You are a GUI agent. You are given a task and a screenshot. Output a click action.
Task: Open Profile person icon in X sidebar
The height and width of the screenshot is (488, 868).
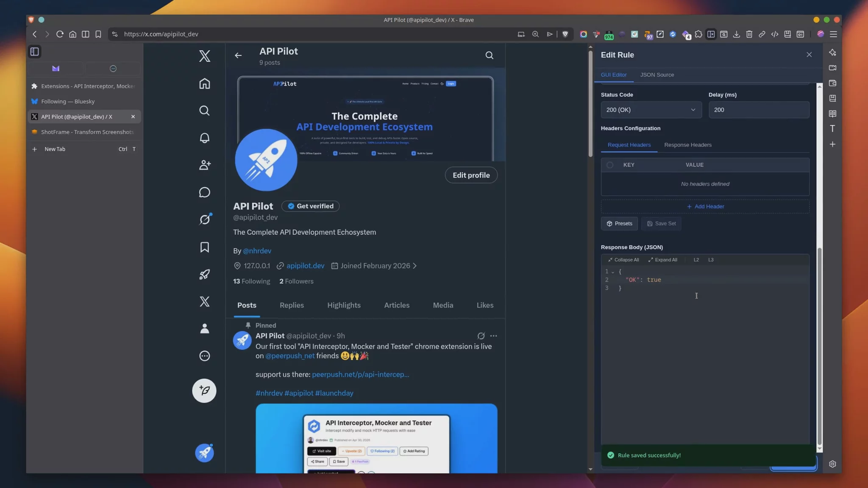point(204,328)
